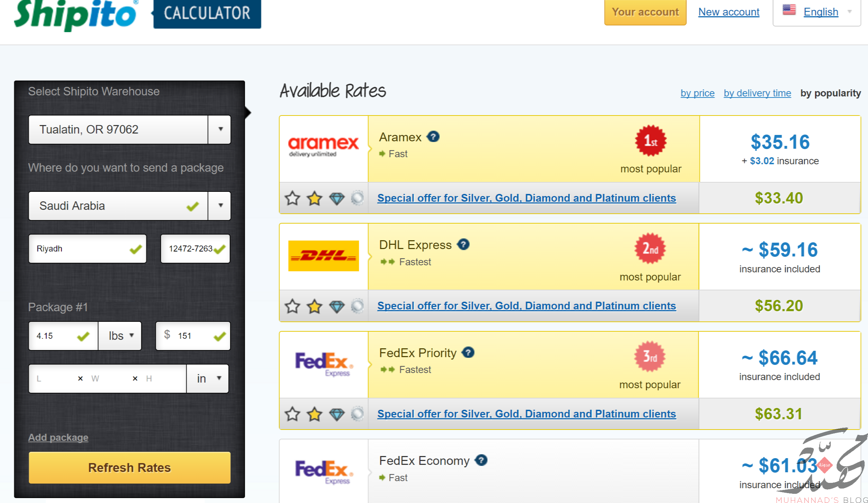
Task: Open the Saudi Arabia country dropdown
Action: point(220,206)
